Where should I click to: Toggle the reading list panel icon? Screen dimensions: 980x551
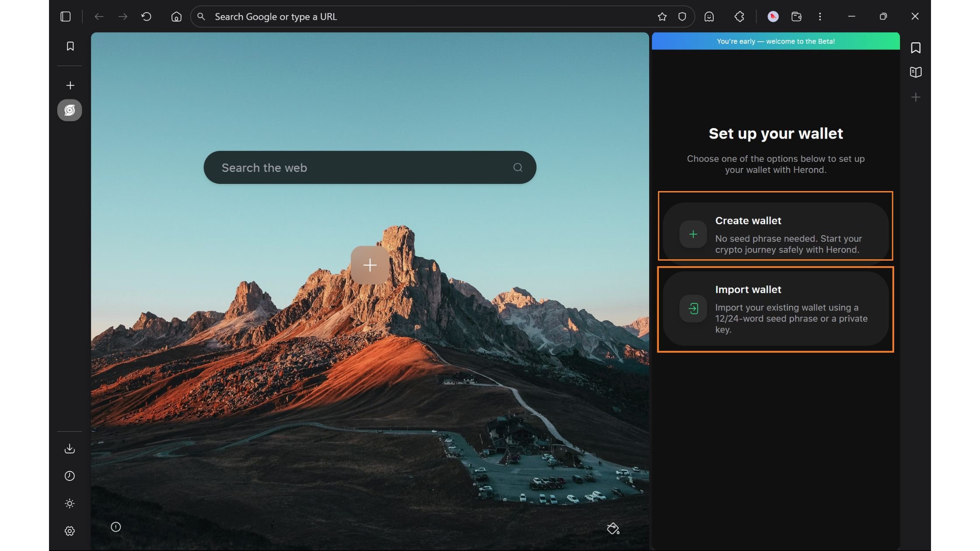(915, 72)
